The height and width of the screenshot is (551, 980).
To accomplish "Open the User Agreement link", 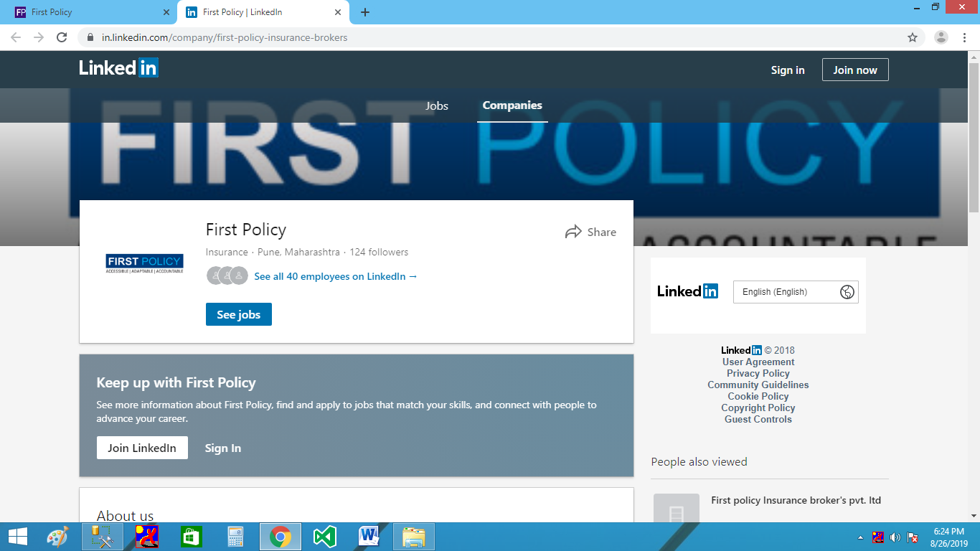I will pyautogui.click(x=758, y=362).
